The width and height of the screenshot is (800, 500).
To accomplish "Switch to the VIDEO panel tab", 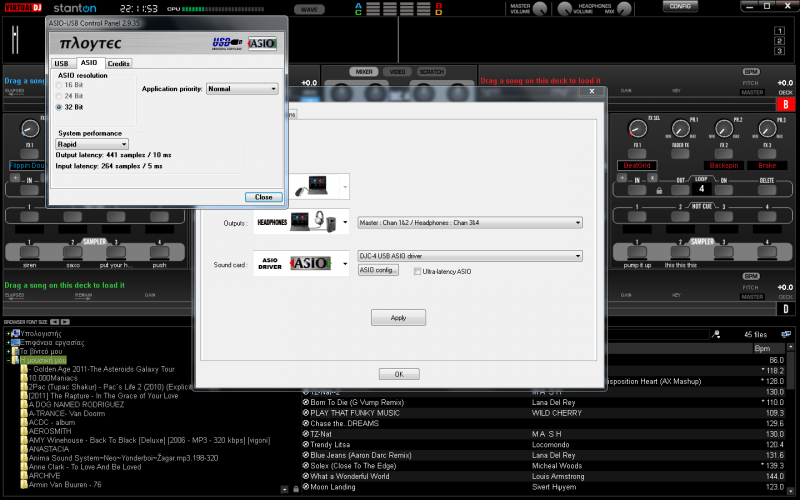I will 397,72.
